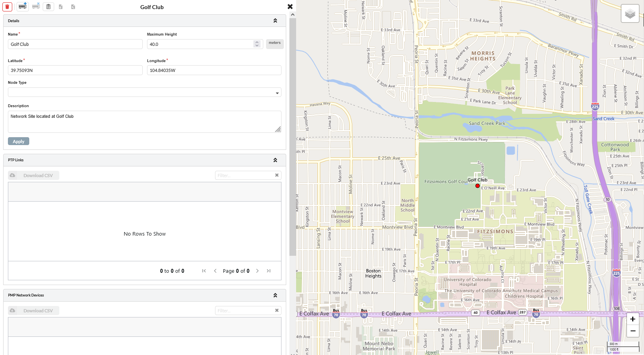
Task: Click the 'Cottonwood Park' map label
Action: (615, 147)
